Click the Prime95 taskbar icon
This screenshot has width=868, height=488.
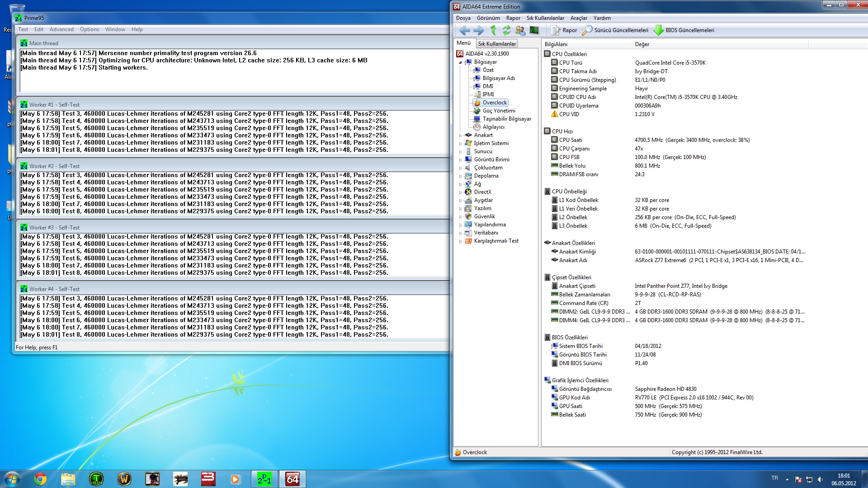pyautogui.click(x=264, y=479)
